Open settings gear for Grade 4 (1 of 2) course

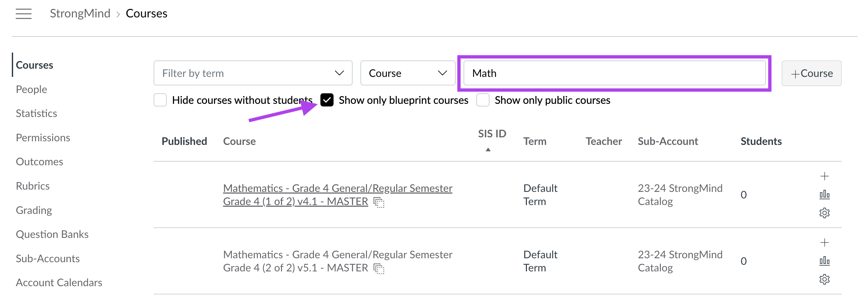click(x=824, y=213)
